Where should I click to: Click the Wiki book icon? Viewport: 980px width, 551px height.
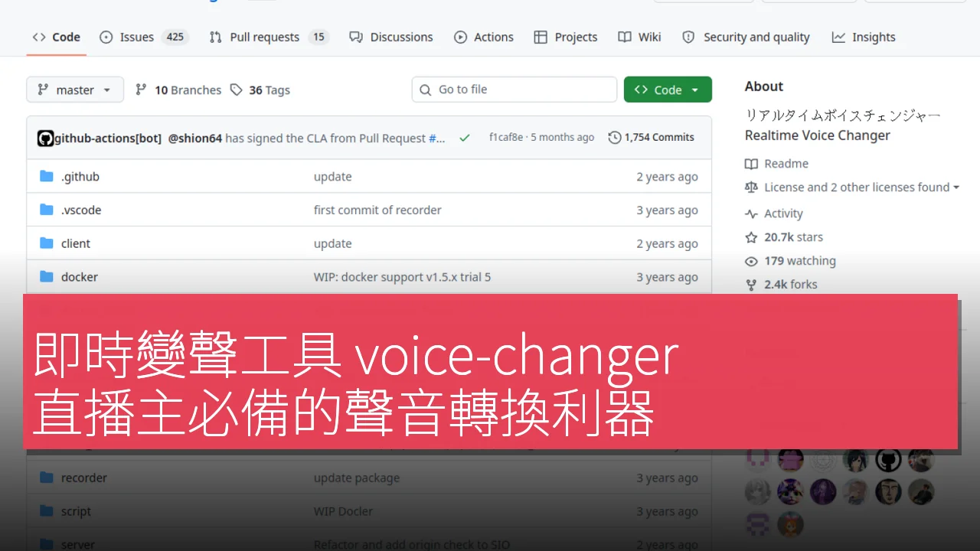coord(625,37)
